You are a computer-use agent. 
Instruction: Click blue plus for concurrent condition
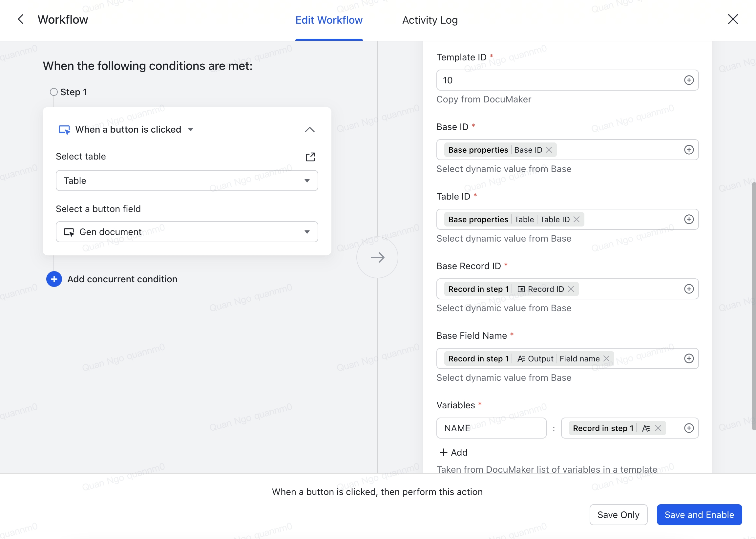tap(54, 279)
